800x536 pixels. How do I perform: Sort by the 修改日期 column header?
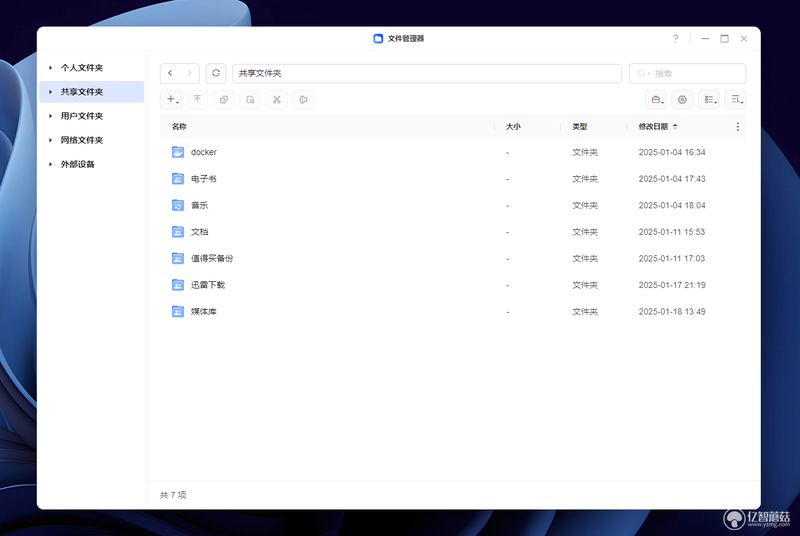coord(653,126)
